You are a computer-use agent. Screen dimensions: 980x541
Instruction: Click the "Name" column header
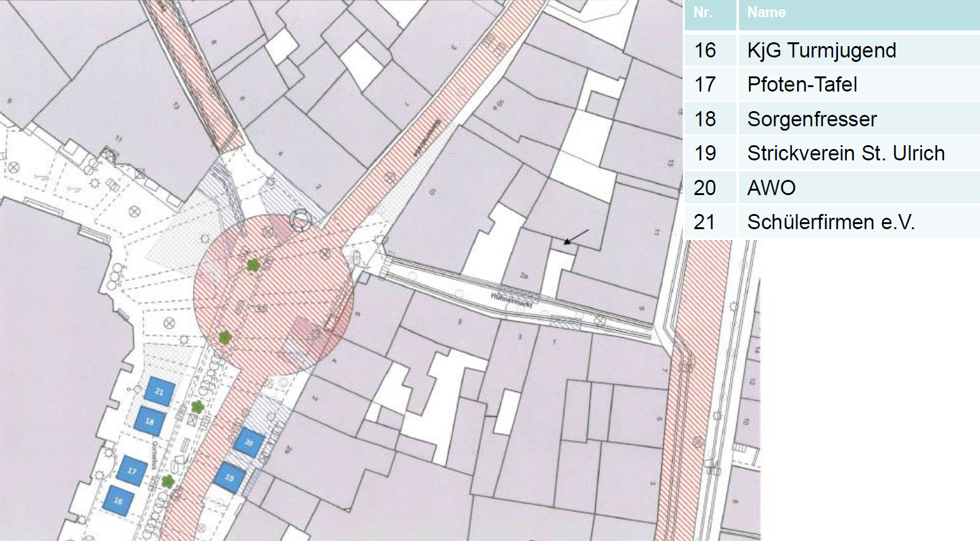click(766, 13)
